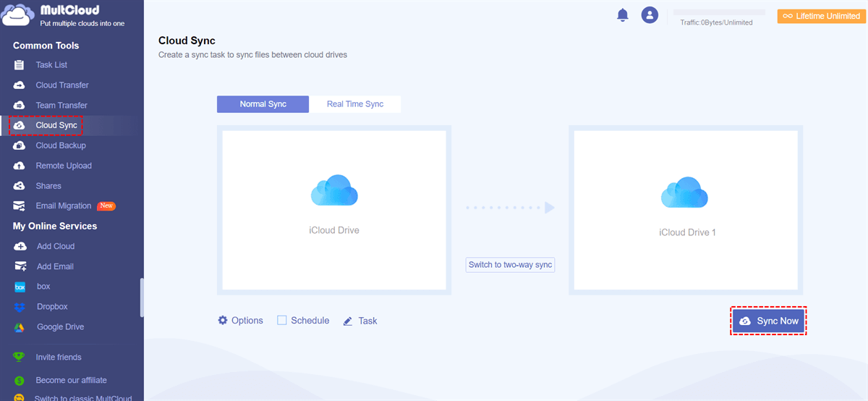Open the Google Drive cloud account
The image size is (868, 401).
[60, 327]
